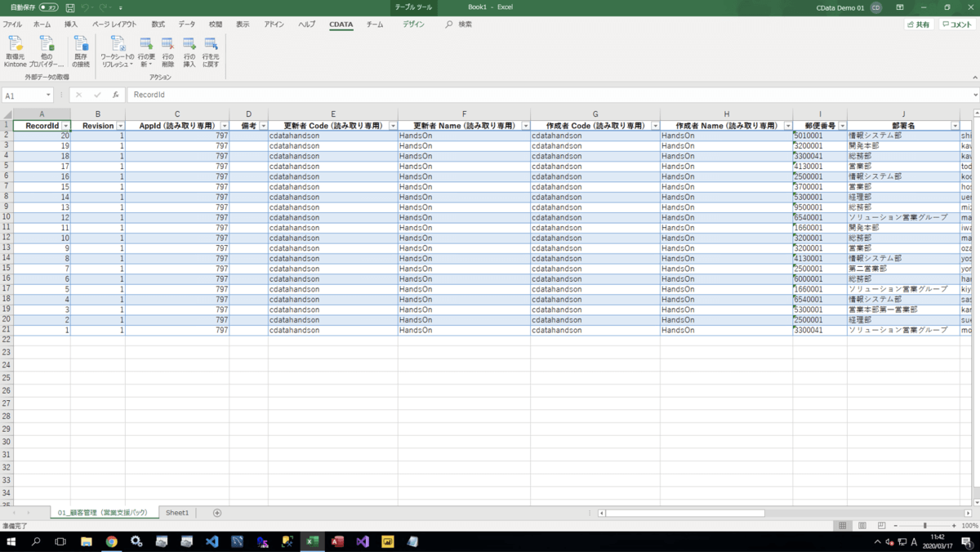Image resolution: width=980 pixels, height=552 pixels.
Task: Open Microsoft Access from taskbar
Action: (337, 541)
